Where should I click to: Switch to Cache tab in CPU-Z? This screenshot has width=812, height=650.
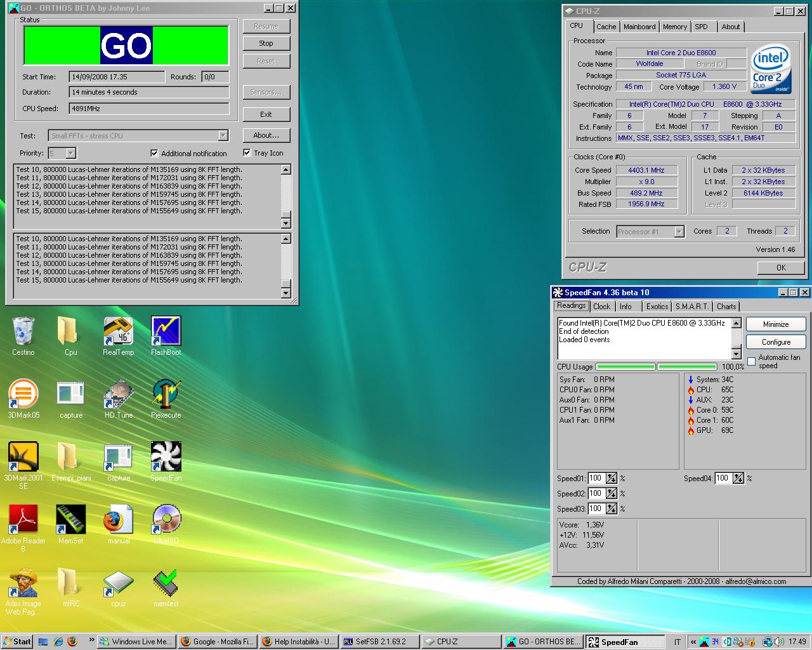point(606,27)
